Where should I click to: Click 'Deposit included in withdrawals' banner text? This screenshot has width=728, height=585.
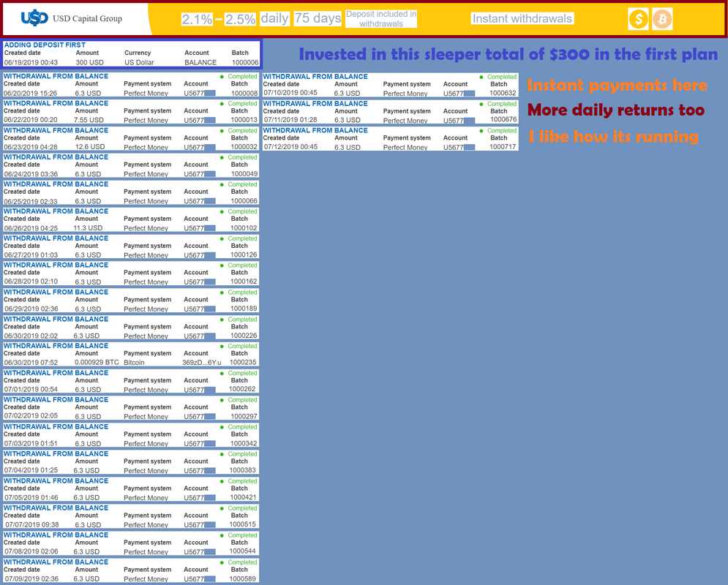pyautogui.click(x=381, y=19)
